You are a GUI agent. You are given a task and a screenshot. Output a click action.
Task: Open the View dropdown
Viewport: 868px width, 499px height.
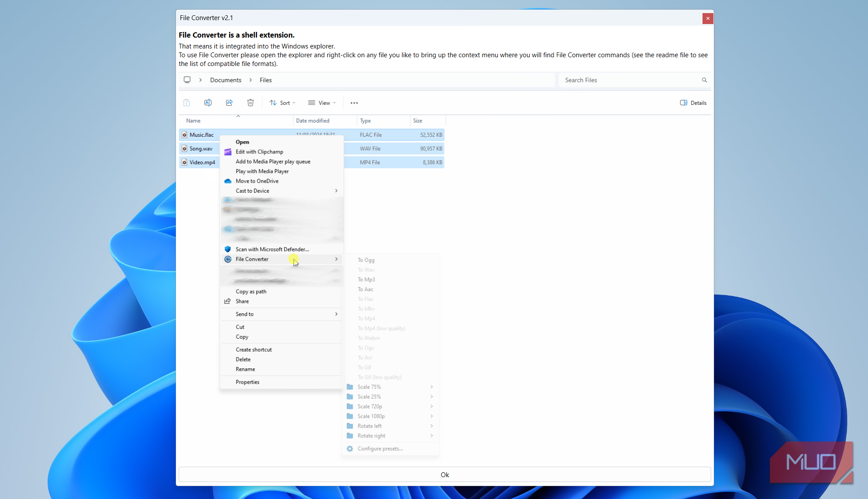point(322,103)
